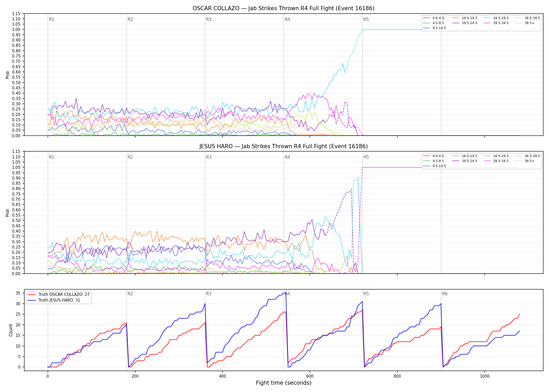Click the R5 round marker in Jesus Haro chart

coord(366,157)
